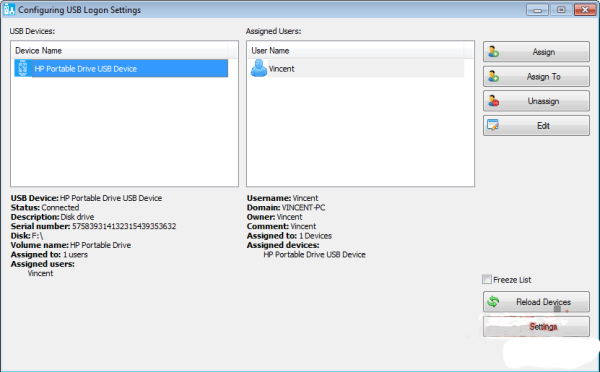Maximize the Configuring USB Logon window
This screenshot has width=600, height=372.
pyautogui.click(x=561, y=10)
